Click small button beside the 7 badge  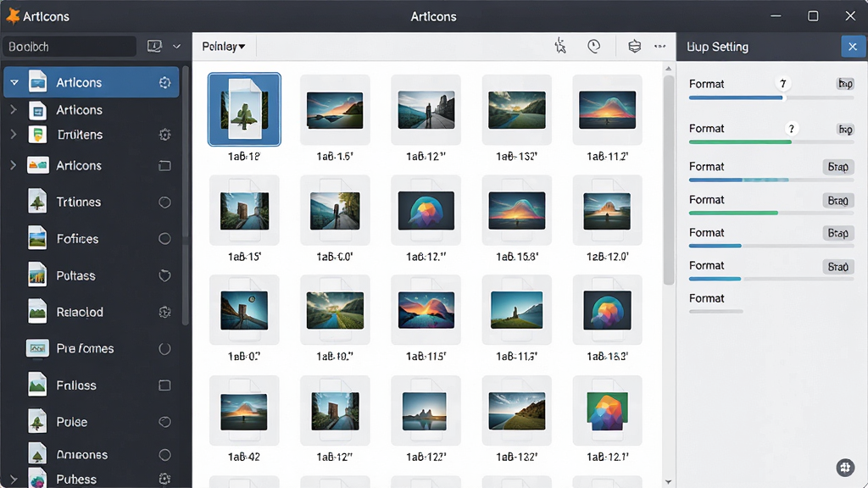[845, 84]
